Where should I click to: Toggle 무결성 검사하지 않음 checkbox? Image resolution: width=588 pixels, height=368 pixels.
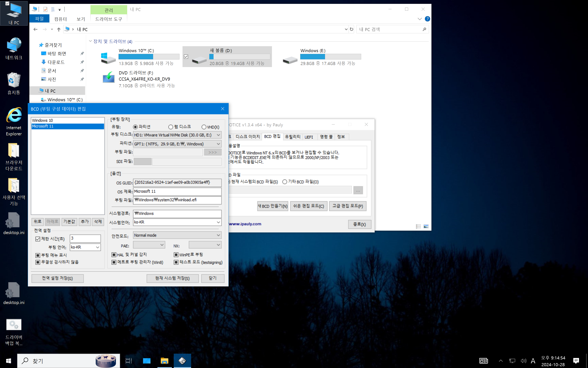pos(38,262)
